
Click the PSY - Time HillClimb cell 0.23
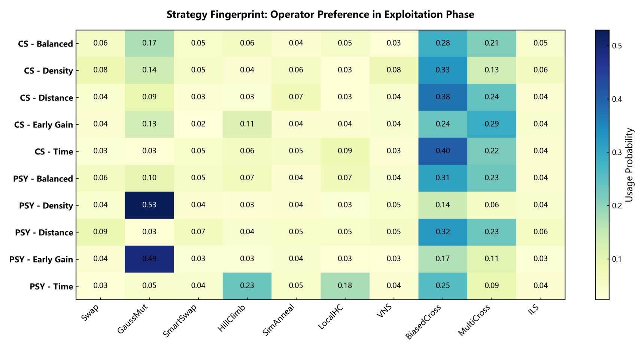[x=247, y=286]
